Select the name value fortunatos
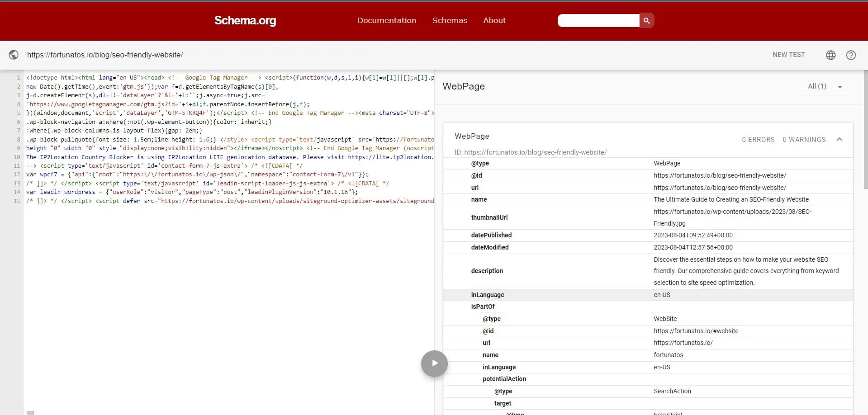The height and width of the screenshot is (415, 868). tap(668, 355)
